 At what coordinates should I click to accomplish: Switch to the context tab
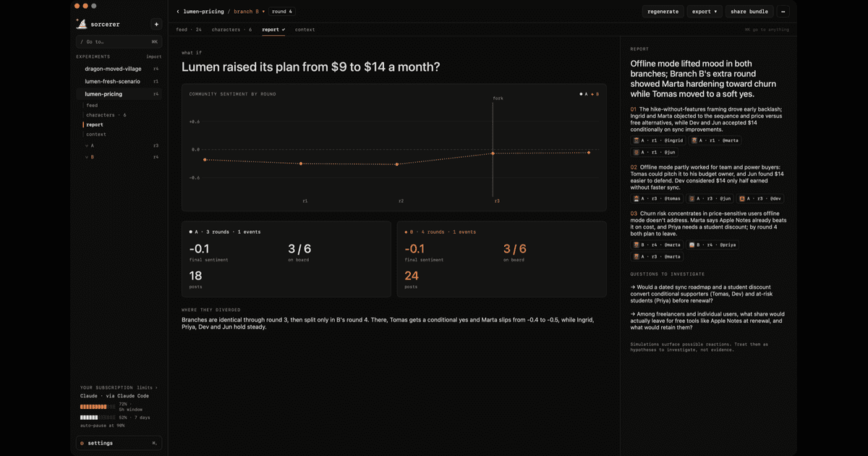(x=305, y=30)
